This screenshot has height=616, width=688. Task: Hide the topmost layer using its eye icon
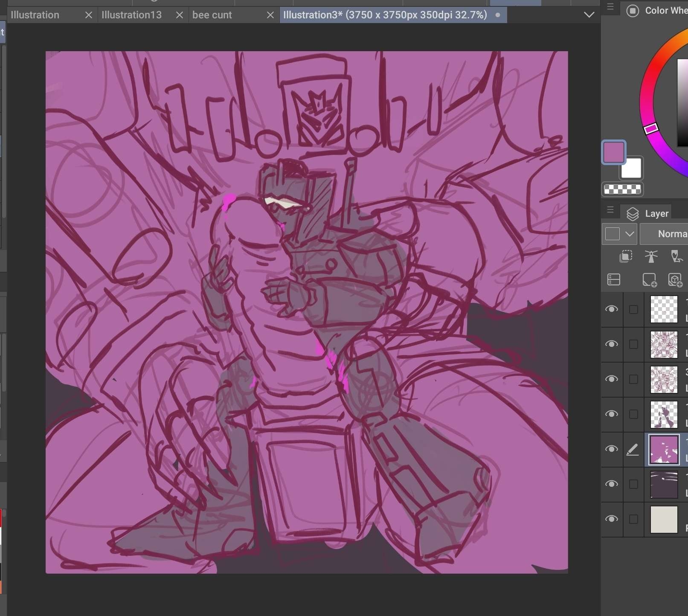[612, 309]
